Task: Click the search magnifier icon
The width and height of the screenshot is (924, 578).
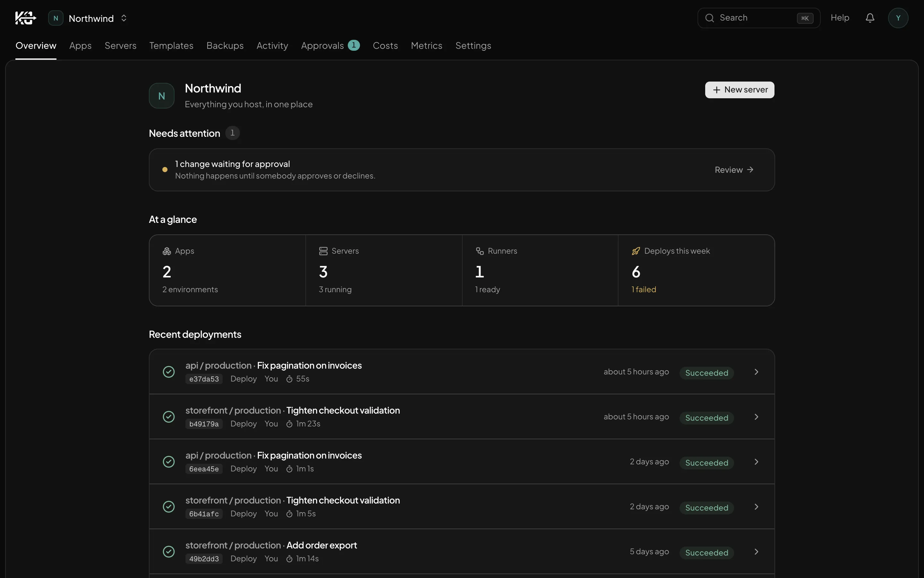Action: click(709, 18)
